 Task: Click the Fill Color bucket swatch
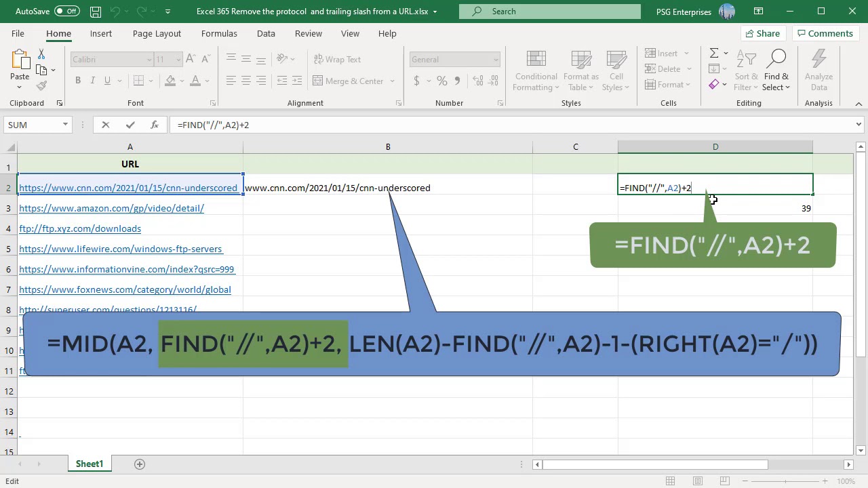pyautogui.click(x=170, y=81)
